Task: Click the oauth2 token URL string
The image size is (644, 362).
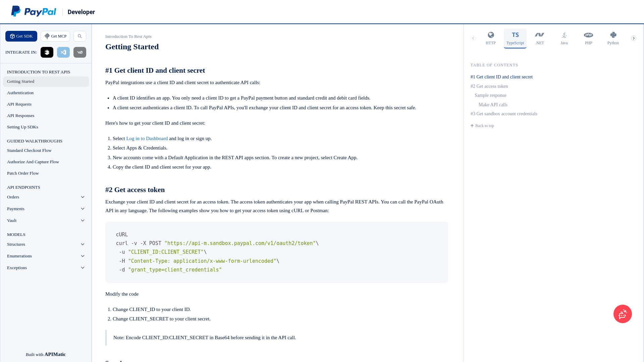Action: [x=240, y=243]
